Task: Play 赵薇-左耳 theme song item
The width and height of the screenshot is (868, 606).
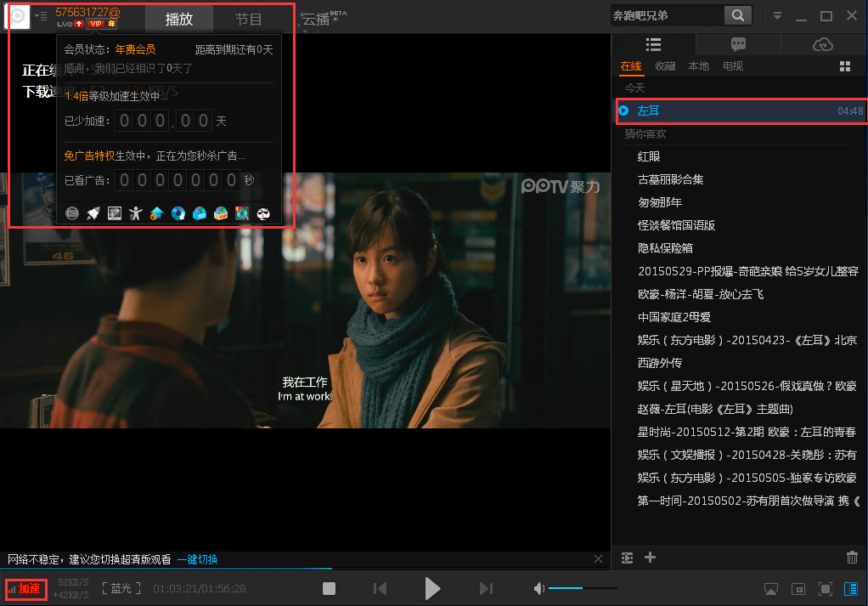Action: 715,410
